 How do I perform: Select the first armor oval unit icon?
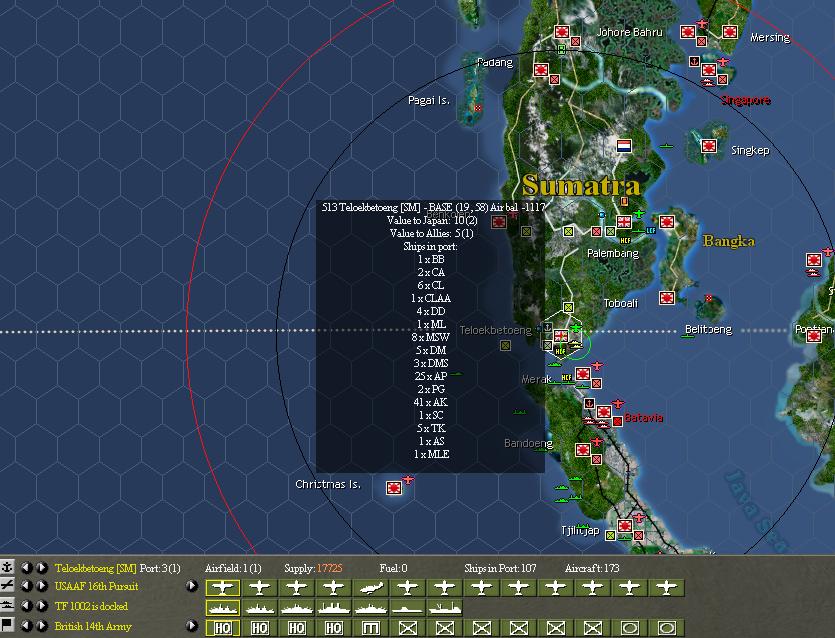point(629,628)
